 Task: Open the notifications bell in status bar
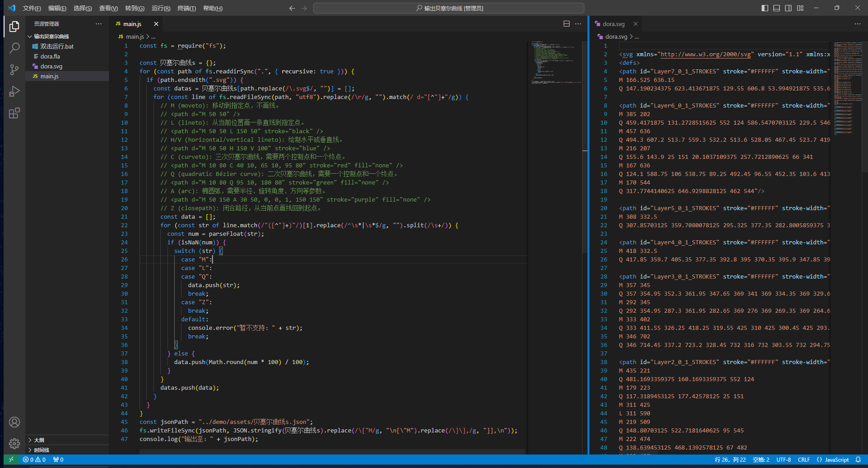pos(858,459)
